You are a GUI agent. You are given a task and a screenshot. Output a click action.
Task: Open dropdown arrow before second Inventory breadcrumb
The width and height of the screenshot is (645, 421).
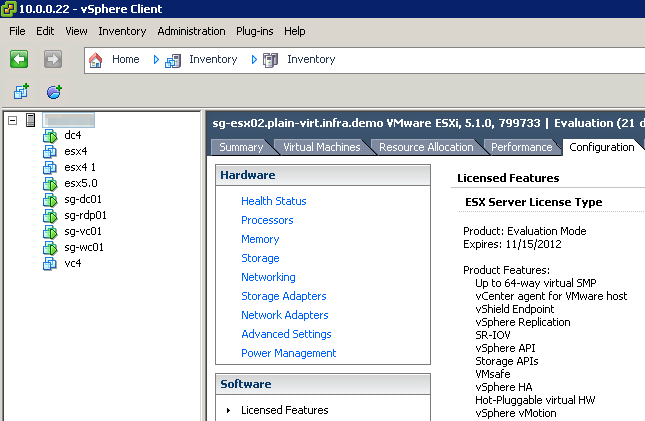point(254,60)
